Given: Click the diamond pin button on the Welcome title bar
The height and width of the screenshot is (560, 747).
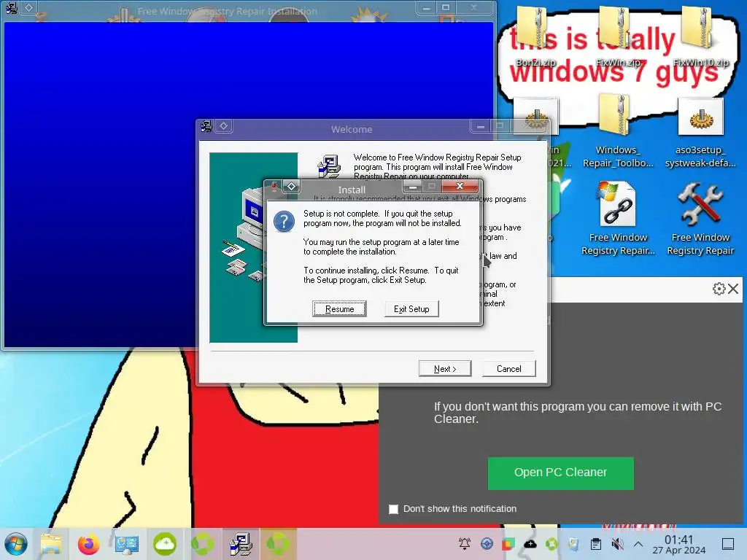Looking at the screenshot, I should 223,126.
